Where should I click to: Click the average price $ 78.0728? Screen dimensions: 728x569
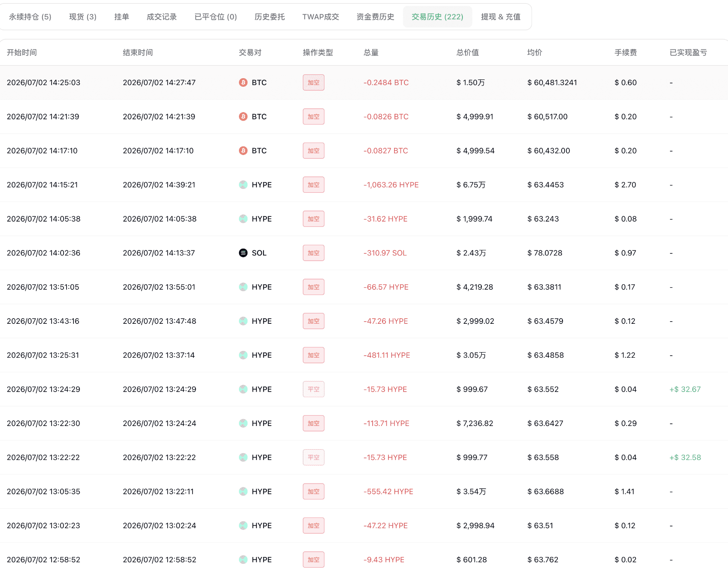[545, 253]
